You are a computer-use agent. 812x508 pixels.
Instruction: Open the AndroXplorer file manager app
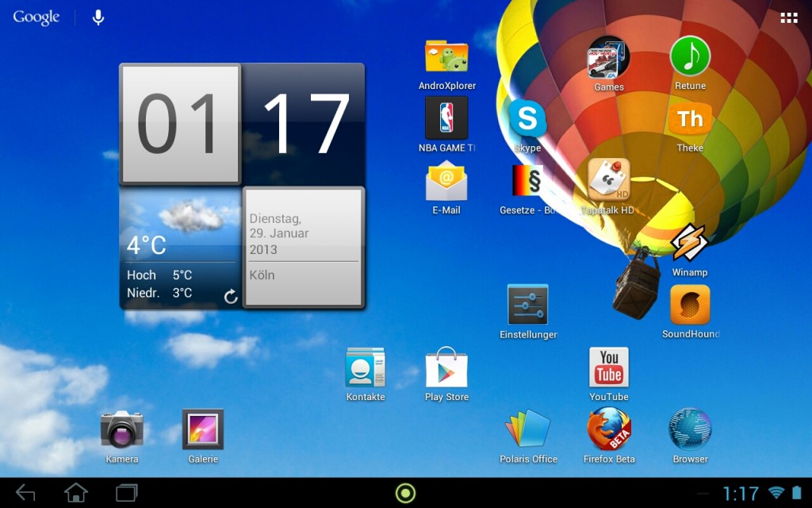tap(446, 57)
